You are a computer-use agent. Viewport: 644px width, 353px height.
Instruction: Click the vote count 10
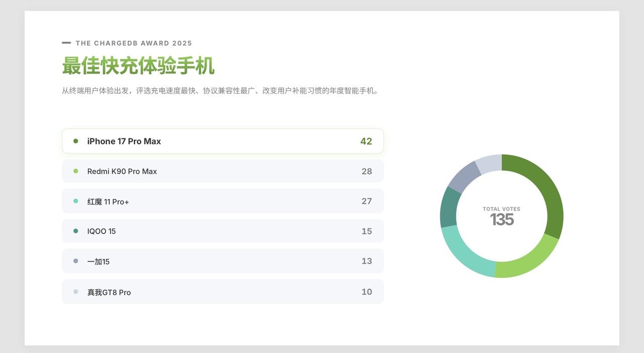pyautogui.click(x=367, y=292)
